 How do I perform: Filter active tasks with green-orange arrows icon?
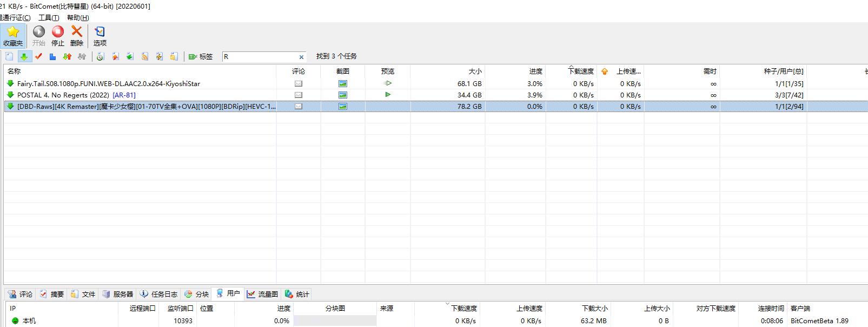[x=67, y=56]
